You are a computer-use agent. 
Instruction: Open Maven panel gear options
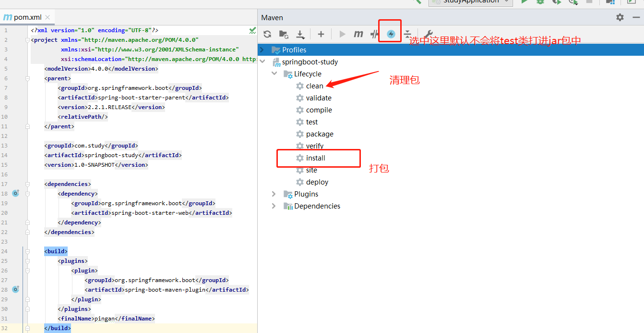click(620, 17)
